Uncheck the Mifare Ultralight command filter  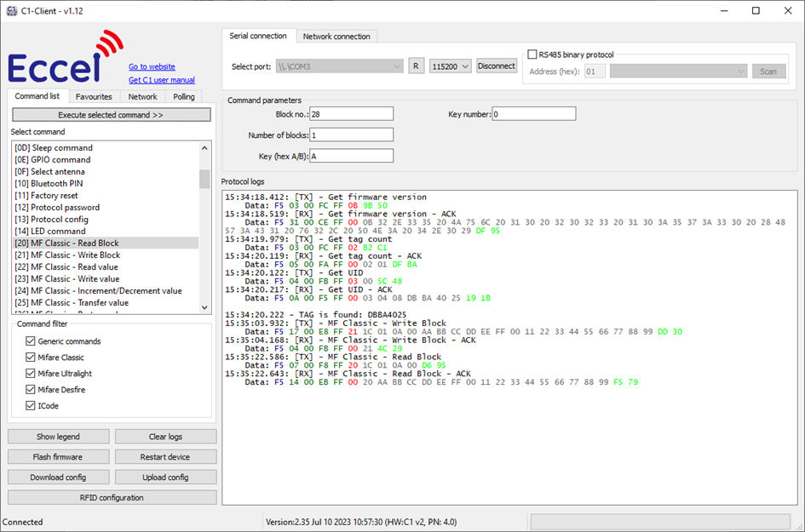pyautogui.click(x=32, y=373)
